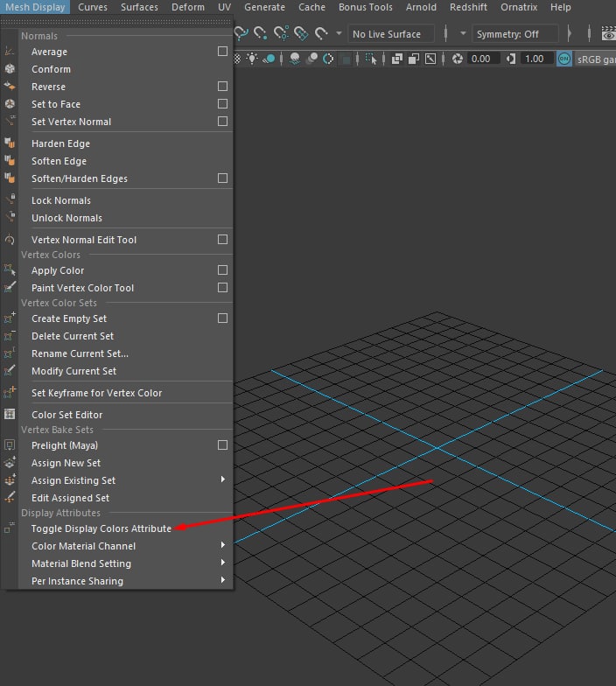
Task: Click the No Live Surface field
Action: tap(392, 33)
